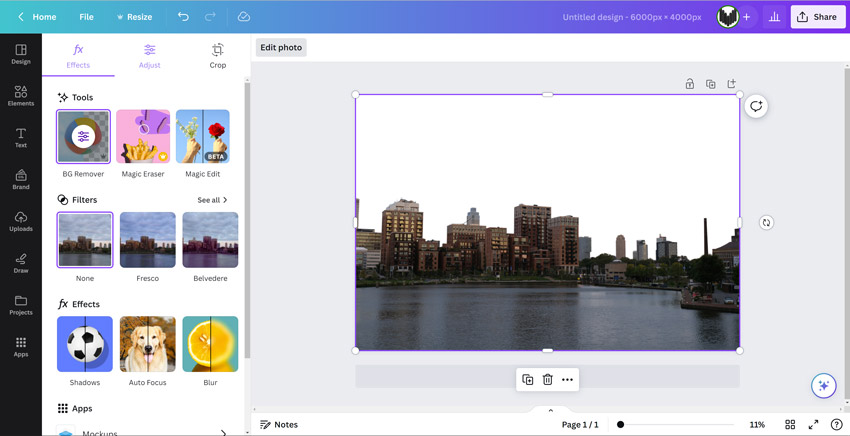Open the Apps sidebar grid

pos(21,347)
